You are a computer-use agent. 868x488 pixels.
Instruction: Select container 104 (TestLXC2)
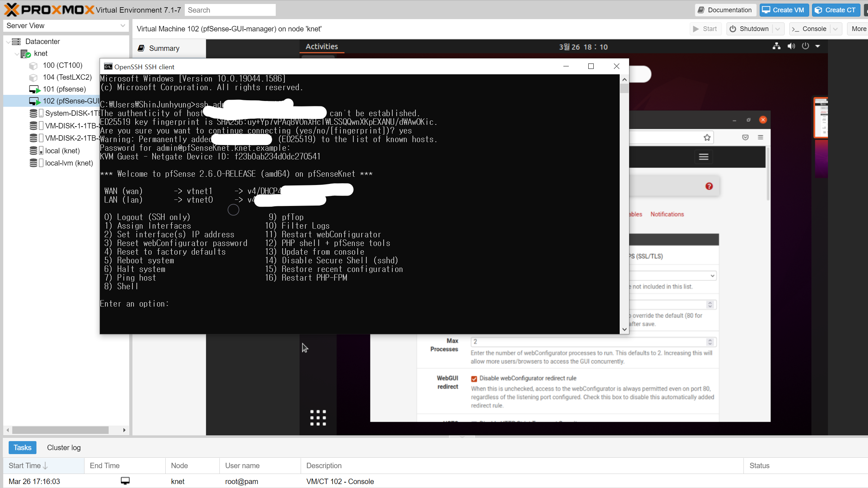67,77
